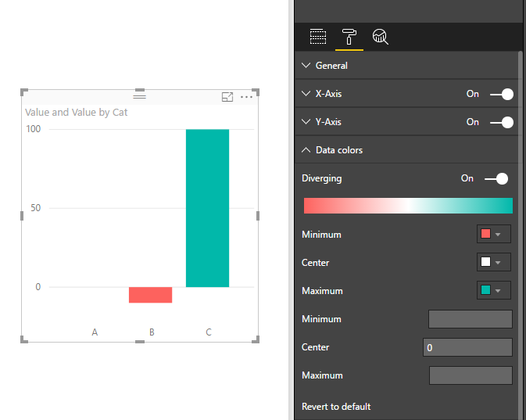Expand the X-Axis section chevron

tap(306, 93)
